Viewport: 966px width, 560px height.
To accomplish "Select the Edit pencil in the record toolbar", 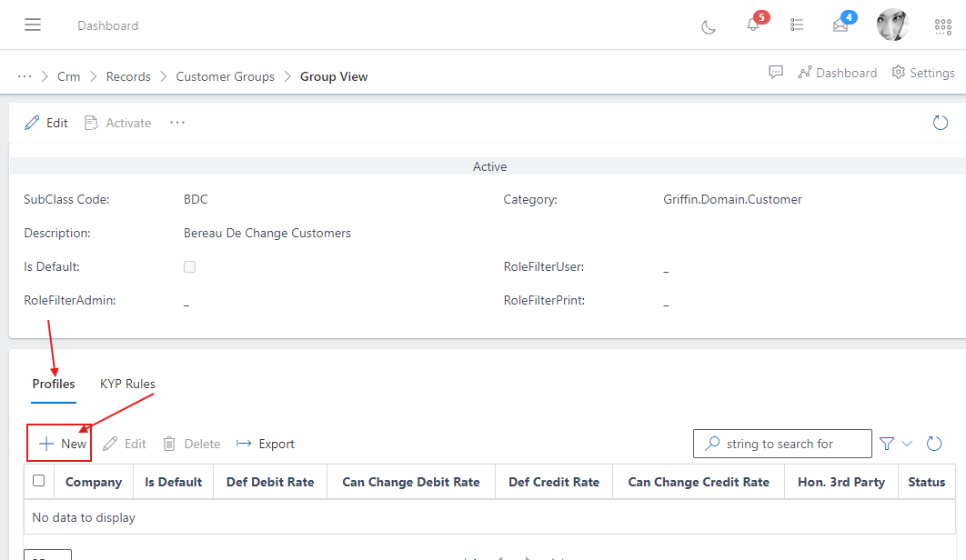I will point(45,122).
